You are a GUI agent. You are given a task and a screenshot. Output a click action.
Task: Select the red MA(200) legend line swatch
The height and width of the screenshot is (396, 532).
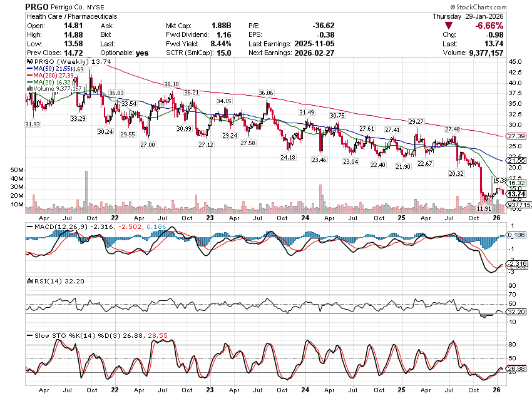point(29,75)
